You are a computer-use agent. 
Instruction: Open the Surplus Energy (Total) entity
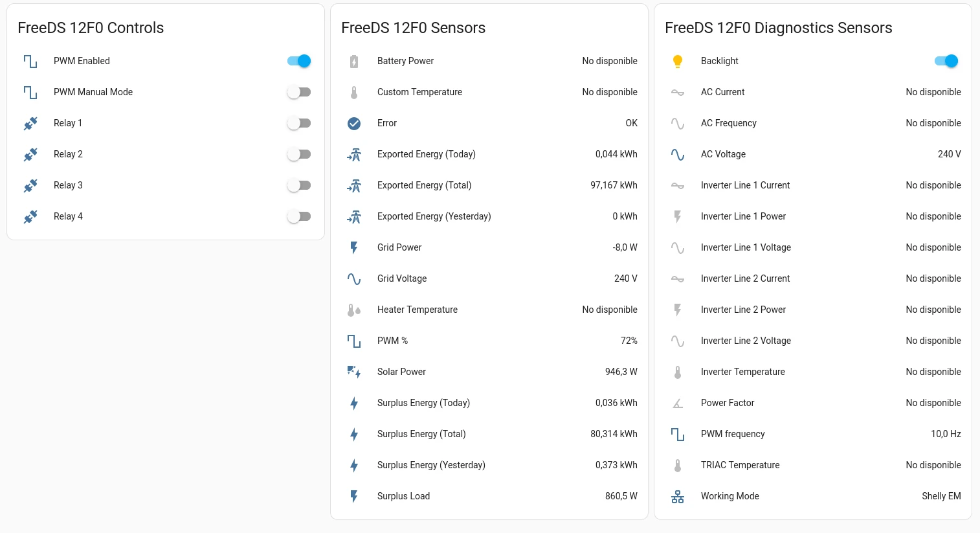click(489, 434)
